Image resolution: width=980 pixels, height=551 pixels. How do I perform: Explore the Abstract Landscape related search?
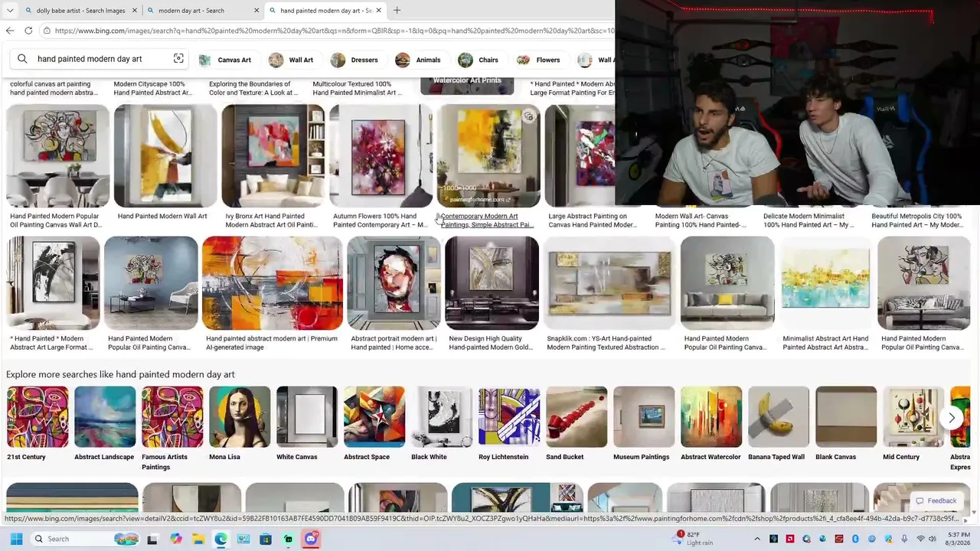(105, 425)
